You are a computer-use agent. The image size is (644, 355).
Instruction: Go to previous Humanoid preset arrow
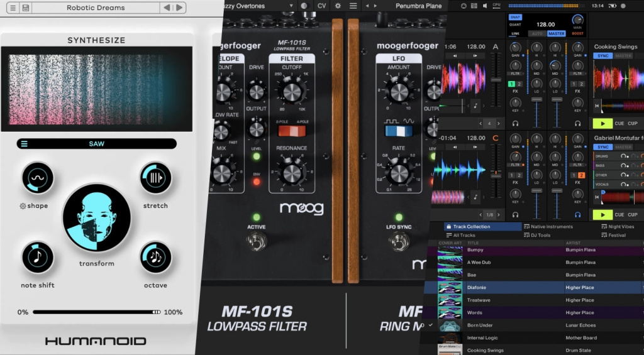coord(166,8)
